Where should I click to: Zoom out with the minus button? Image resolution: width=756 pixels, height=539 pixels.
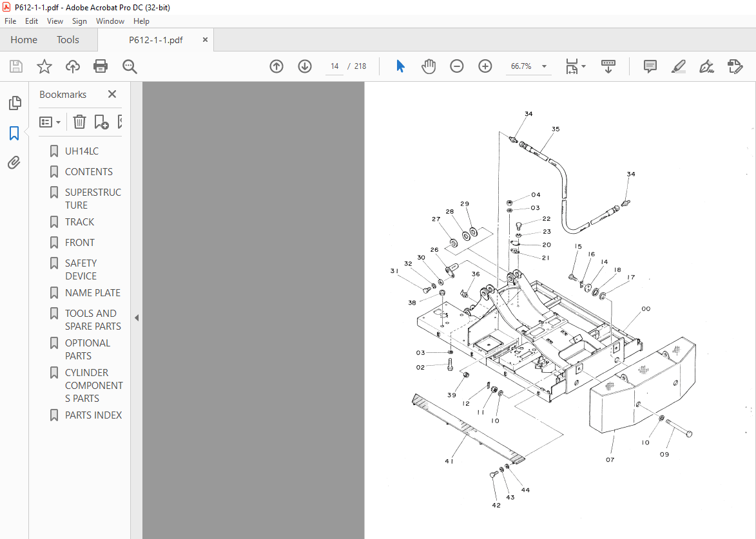click(x=457, y=66)
